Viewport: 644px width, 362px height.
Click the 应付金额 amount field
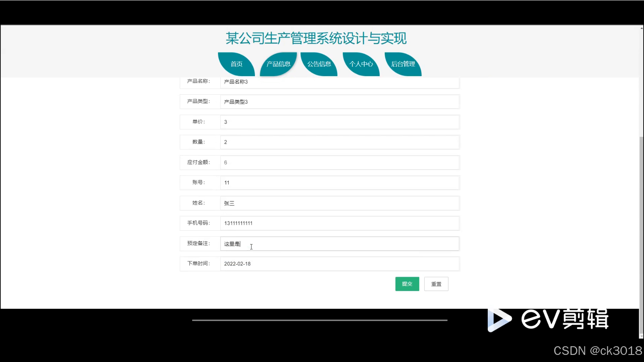339,162
